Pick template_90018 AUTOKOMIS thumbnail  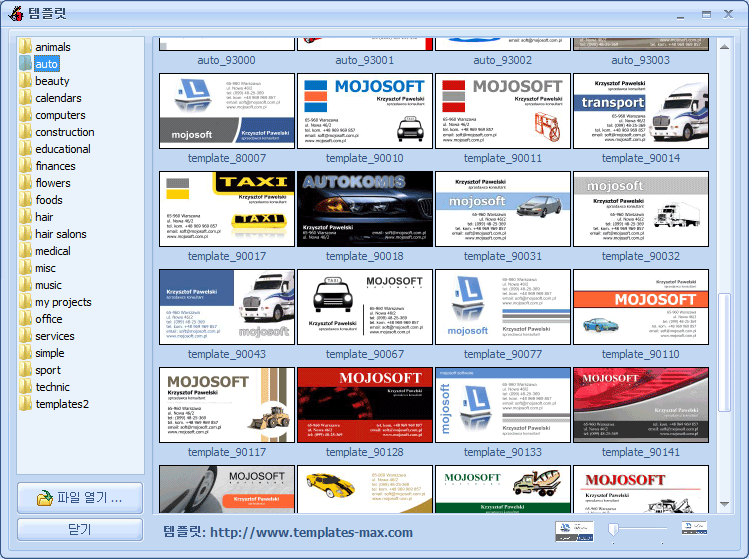(365, 209)
